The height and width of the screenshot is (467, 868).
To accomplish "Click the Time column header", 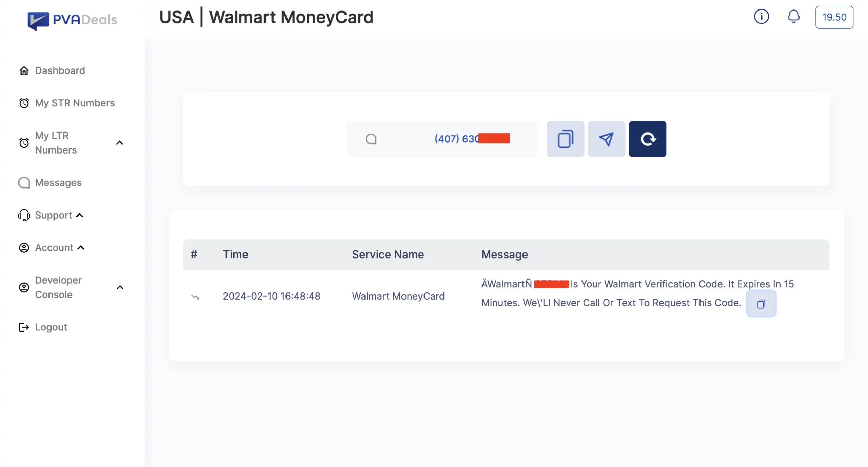I will [x=236, y=255].
